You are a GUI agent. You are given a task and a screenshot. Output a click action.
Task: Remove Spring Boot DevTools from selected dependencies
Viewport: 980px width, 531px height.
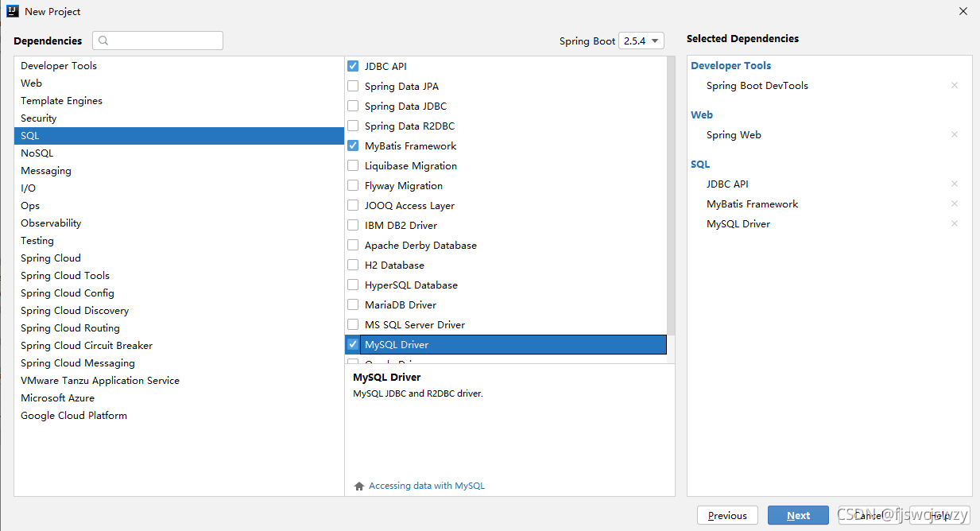(955, 85)
